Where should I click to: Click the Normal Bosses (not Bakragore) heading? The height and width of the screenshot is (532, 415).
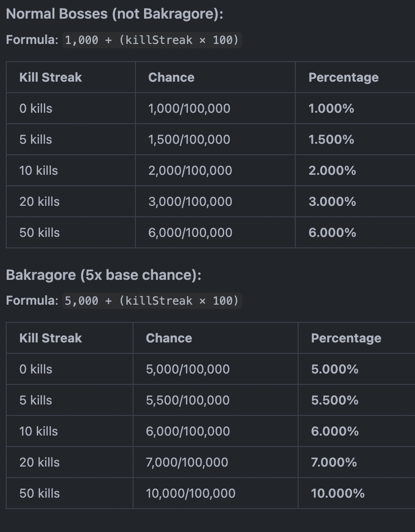(x=114, y=14)
